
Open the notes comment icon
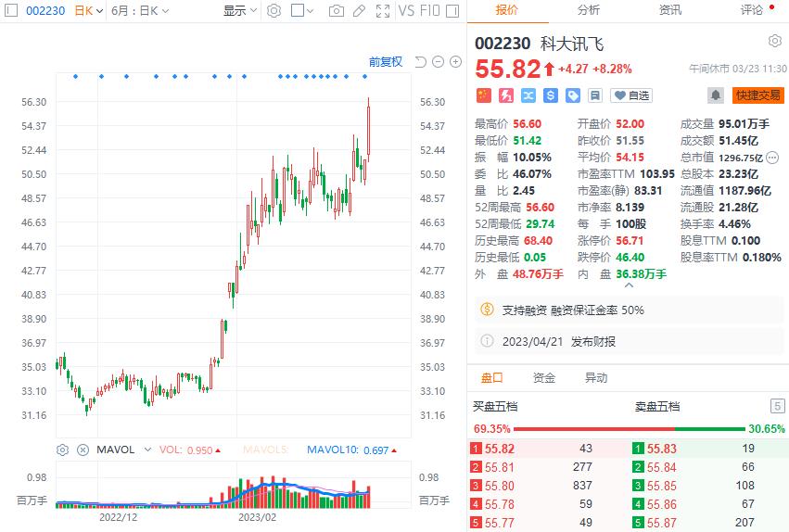pyautogui.click(x=595, y=95)
